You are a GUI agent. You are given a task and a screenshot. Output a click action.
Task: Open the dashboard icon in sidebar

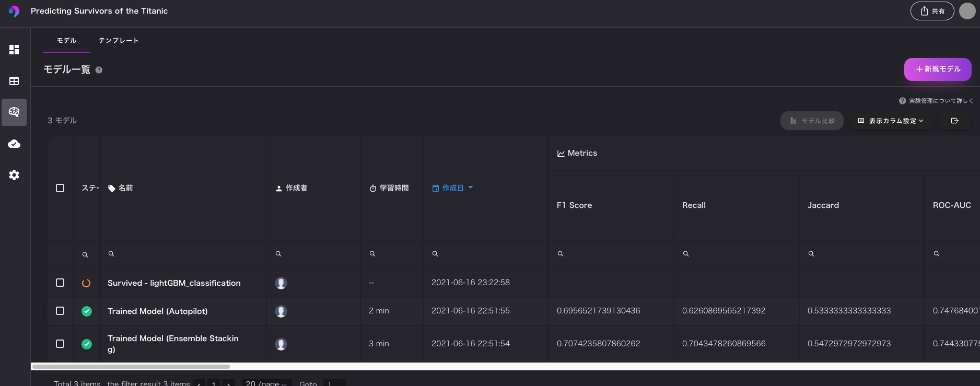pos(14,50)
